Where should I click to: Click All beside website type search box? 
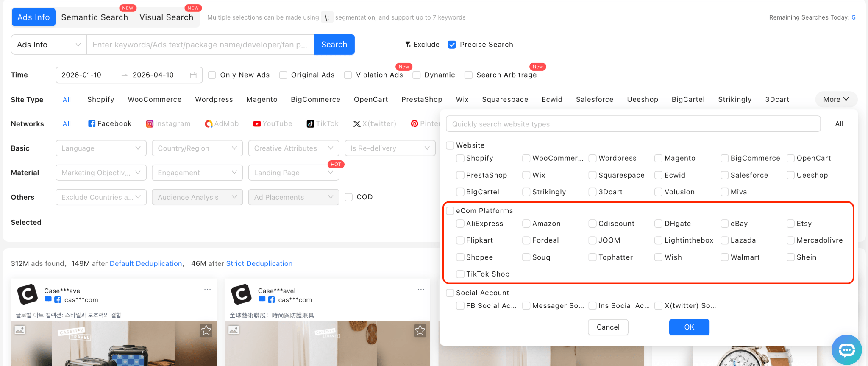click(x=839, y=124)
